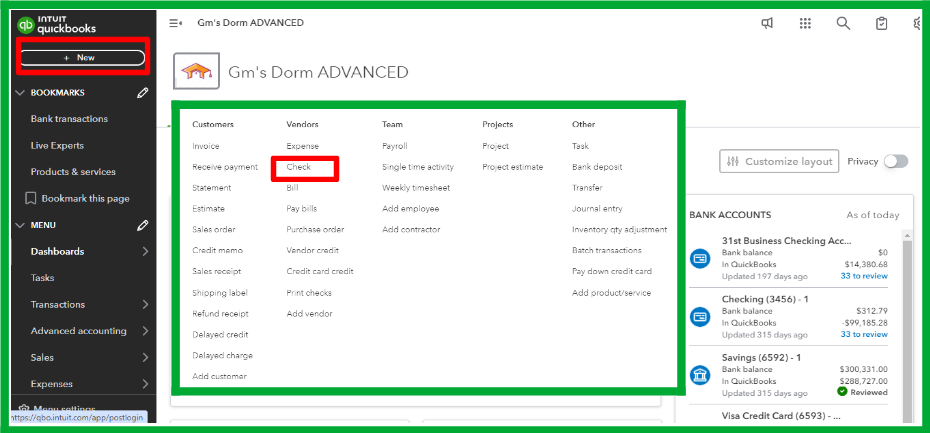Open the search magnifier icon
Viewport: 930px width, 433px height.
coord(843,23)
